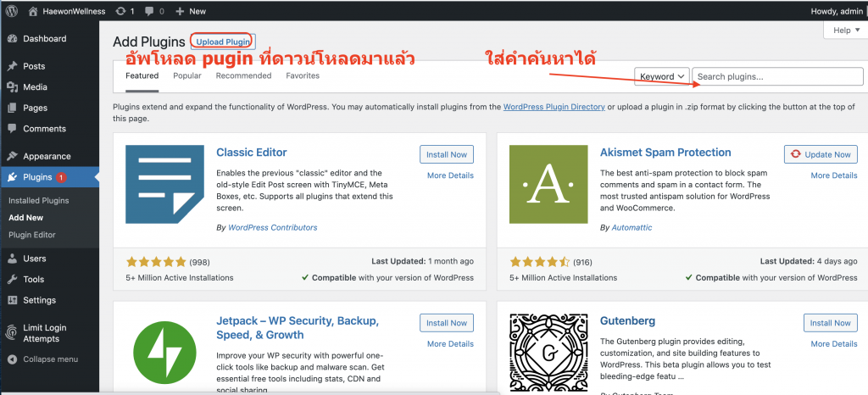View More Details for Akismet
The width and height of the screenshot is (868, 395).
pyautogui.click(x=834, y=175)
